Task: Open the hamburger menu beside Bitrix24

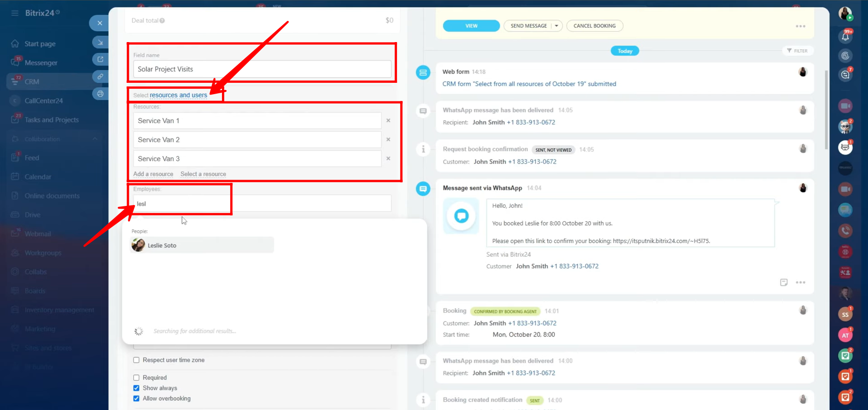Action: 15,13
